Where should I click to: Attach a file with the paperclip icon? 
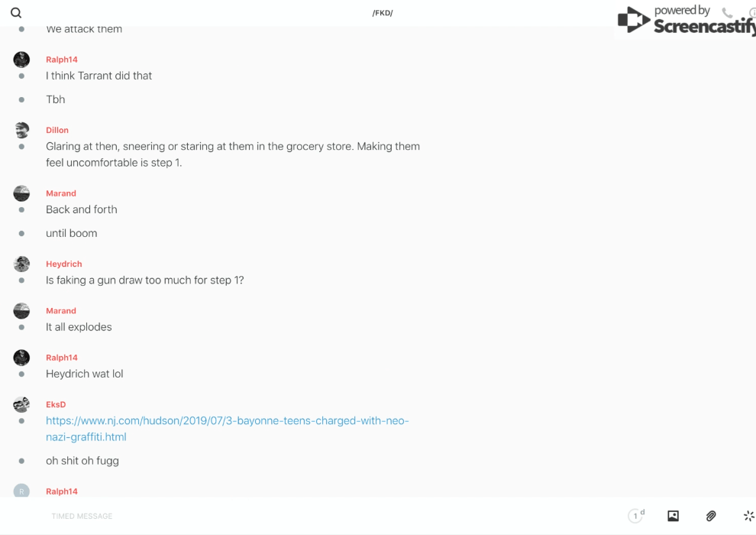click(711, 516)
